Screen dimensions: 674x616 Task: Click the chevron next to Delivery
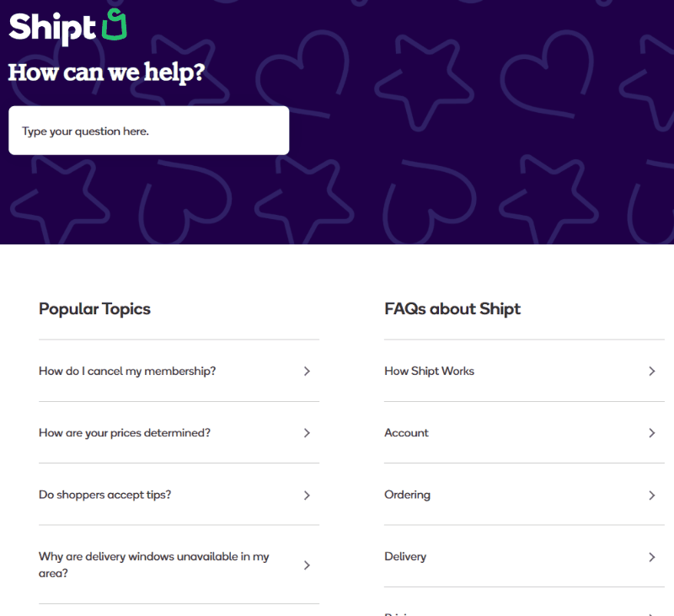tap(652, 556)
